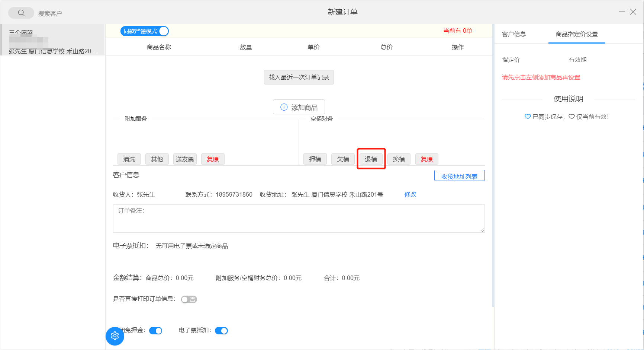Click the heart icon beside 仅当前有效
Screen dimensions: 644x350
coord(571,117)
